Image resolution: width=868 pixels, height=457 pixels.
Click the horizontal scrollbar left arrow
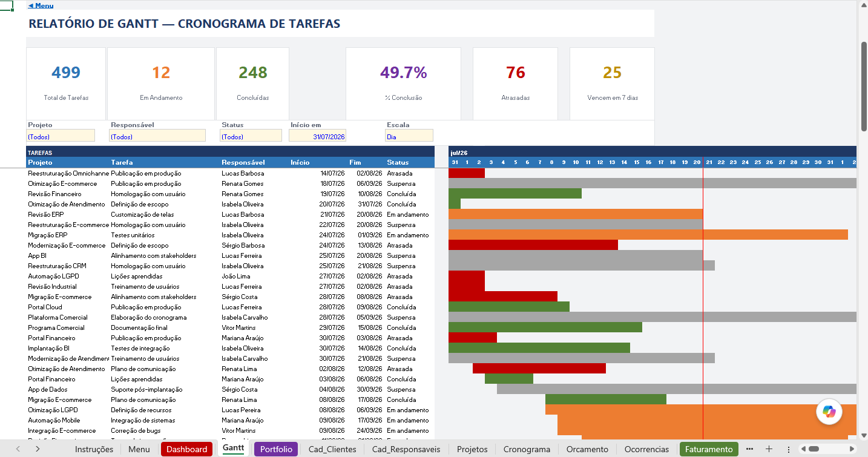click(803, 449)
